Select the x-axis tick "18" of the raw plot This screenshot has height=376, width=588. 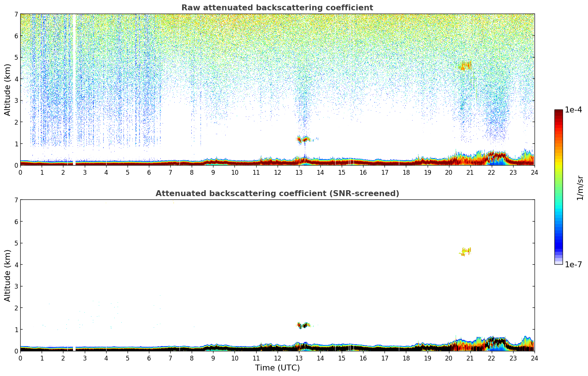(x=406, y=173)
